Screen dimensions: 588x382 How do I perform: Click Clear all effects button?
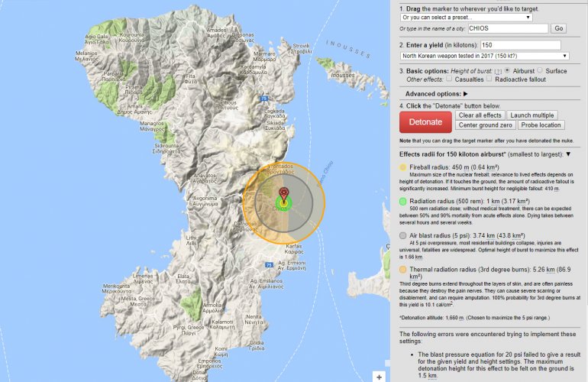click(x=480, y=115)
